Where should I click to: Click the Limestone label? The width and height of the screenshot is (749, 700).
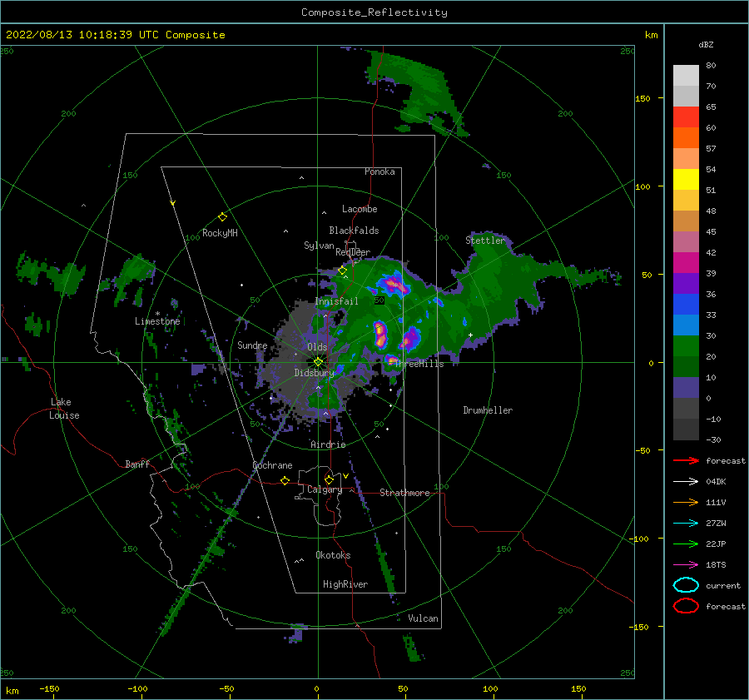coord(157,321)
